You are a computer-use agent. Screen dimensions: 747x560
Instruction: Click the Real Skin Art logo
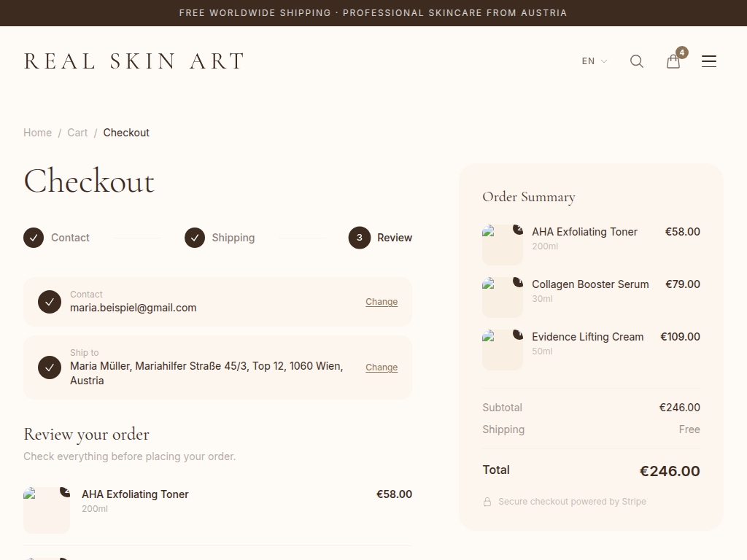(x=134, y=61)
